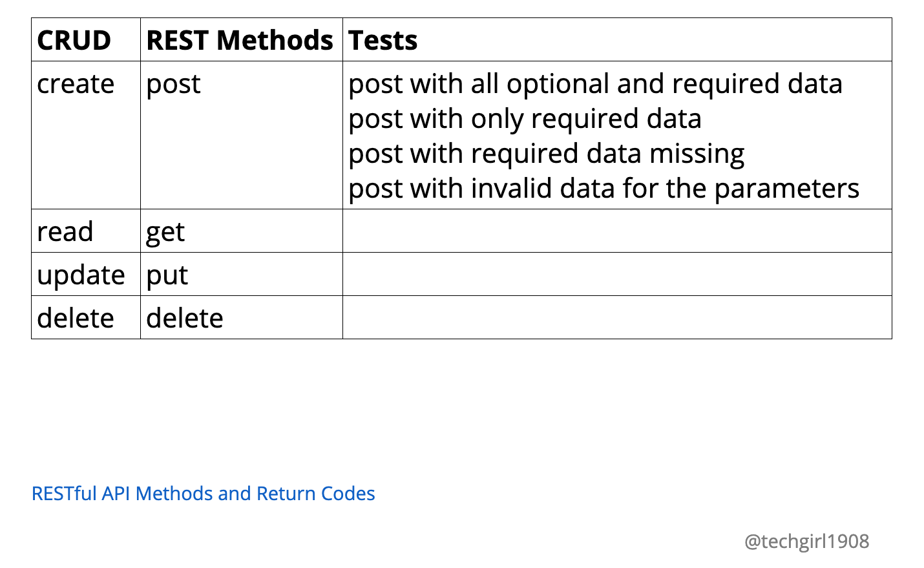Select the 'post' method cell
The width and height of the screenshot is (924, 568).
pyautogui.click(x=173, y=84)
